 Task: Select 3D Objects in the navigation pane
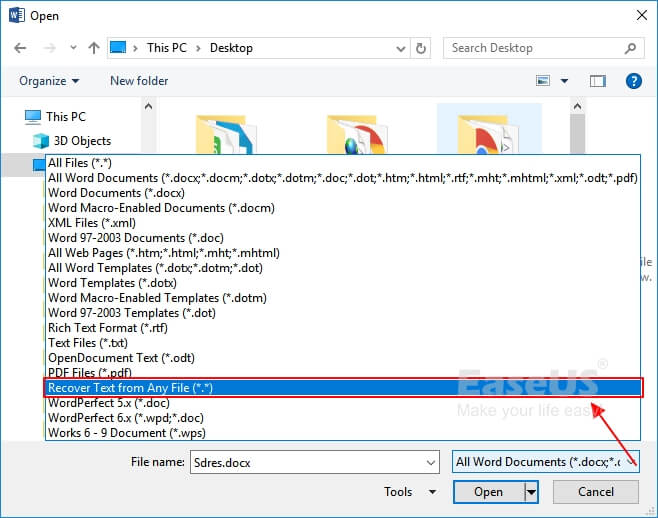click(x=84, y=141)
